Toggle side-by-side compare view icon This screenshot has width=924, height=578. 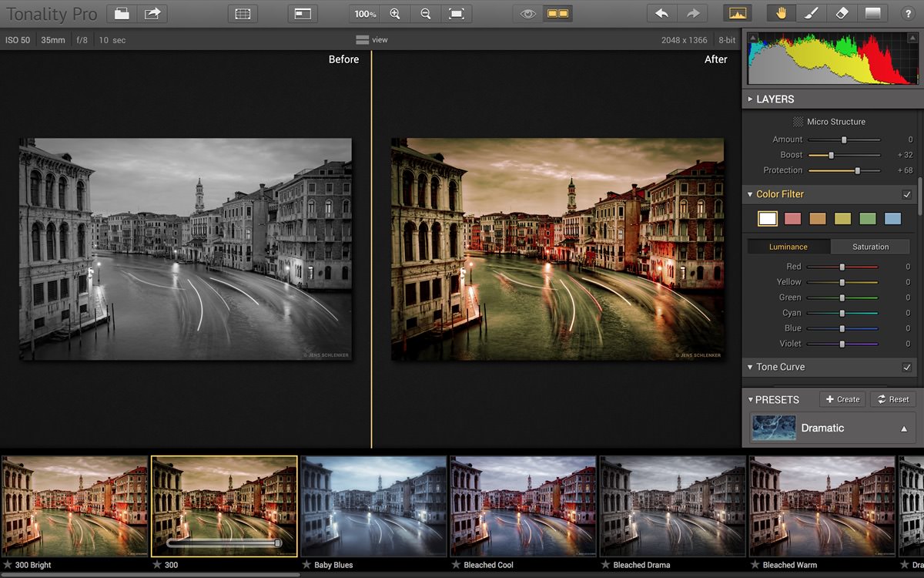557,14
